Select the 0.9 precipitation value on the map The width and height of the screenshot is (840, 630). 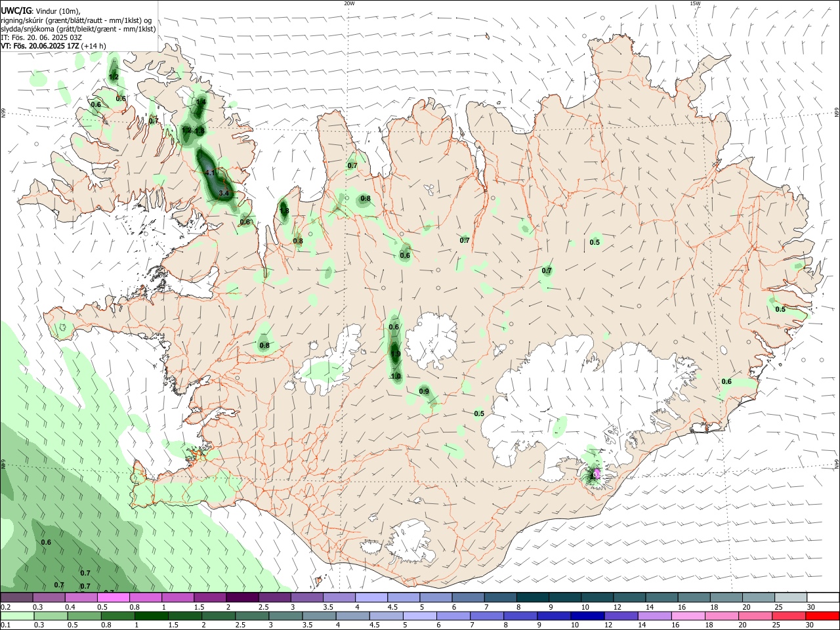(x=424, y=392)
